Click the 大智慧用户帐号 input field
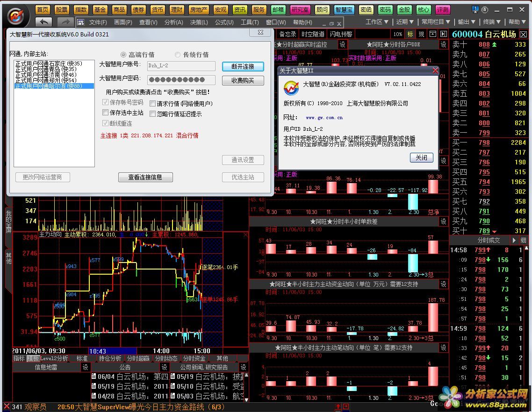 point(181,66)
